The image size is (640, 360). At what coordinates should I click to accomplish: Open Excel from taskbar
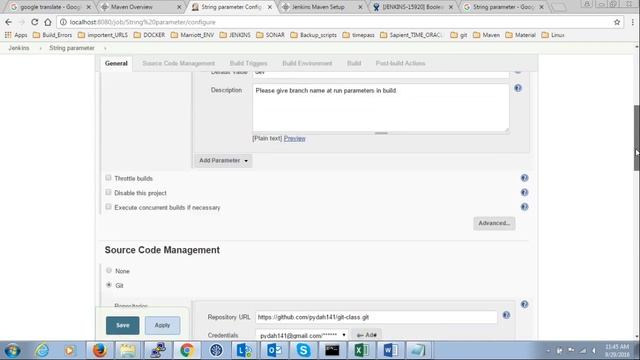tap(361, 350)
